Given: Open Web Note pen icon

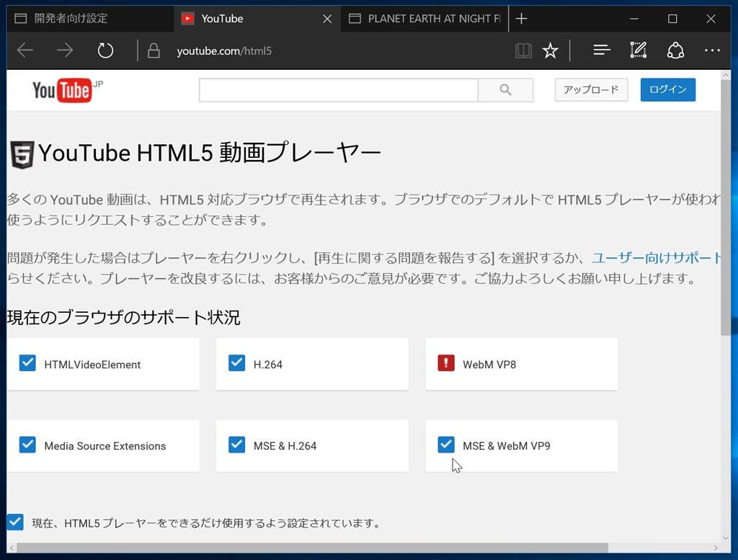Looking at the screenshot, I should click(639, 50).
